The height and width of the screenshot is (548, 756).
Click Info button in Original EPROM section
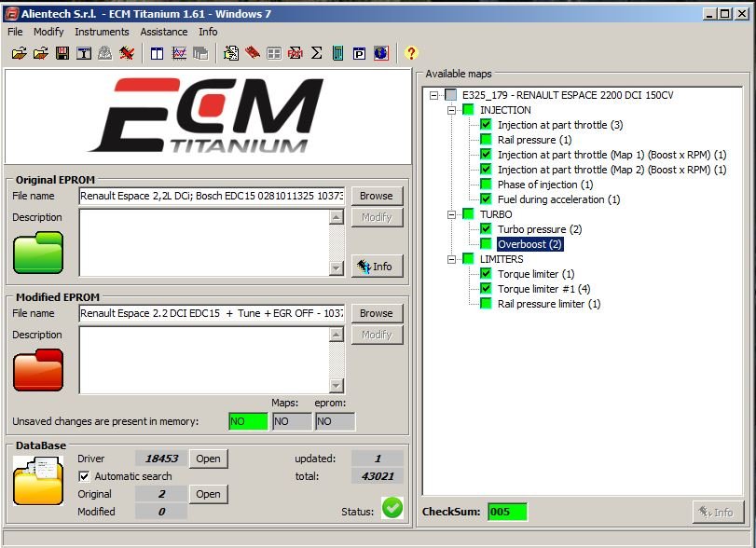[377, 267]
